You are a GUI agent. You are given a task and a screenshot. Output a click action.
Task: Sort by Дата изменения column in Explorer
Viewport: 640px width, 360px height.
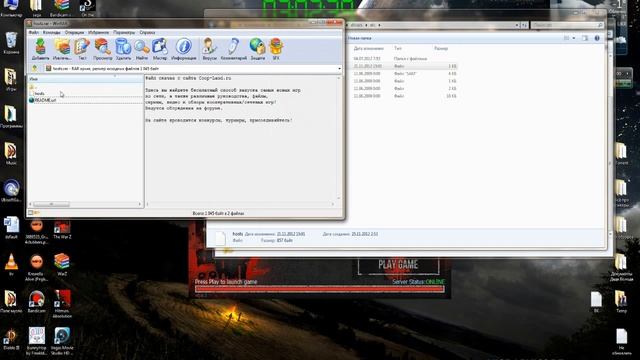369,48
